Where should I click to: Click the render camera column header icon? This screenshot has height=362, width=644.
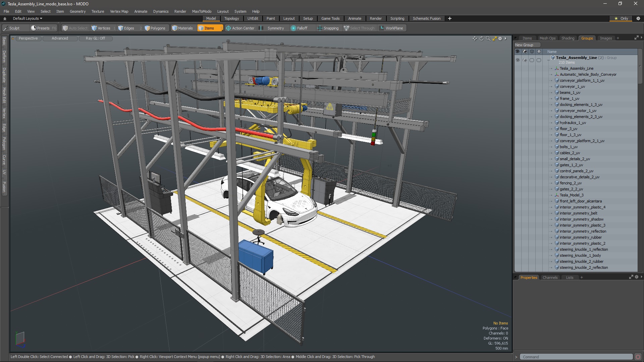525,52
